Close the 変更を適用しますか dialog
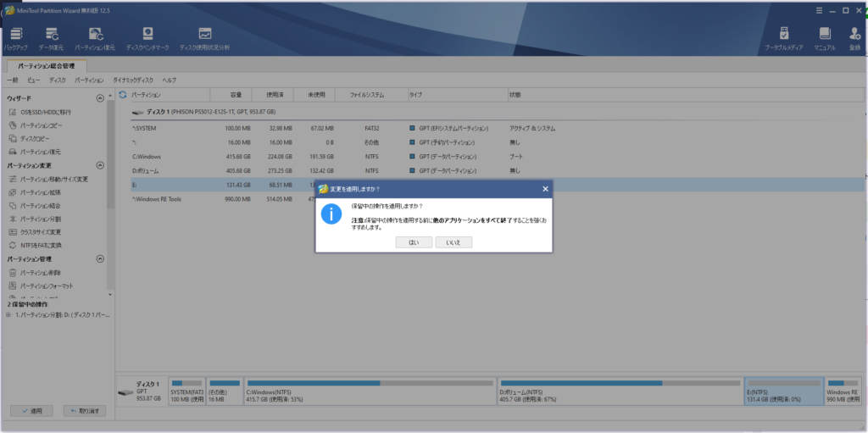Viewport: 868px width, 433px height. (545, 189)
